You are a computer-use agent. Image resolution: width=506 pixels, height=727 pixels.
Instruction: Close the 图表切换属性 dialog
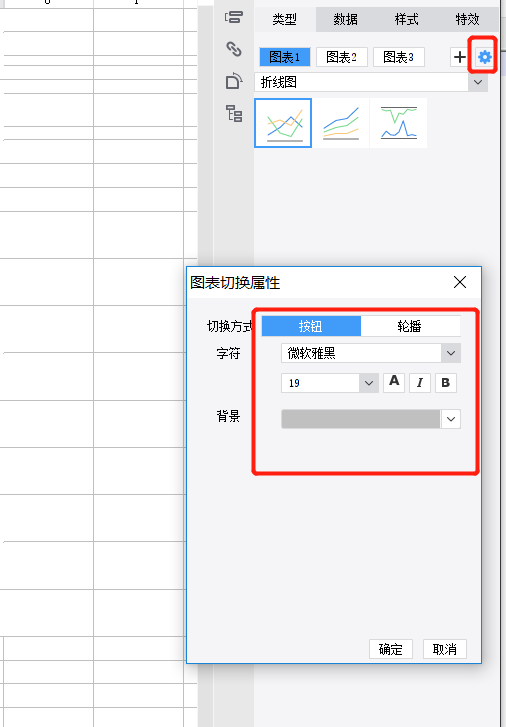point(460,282)
